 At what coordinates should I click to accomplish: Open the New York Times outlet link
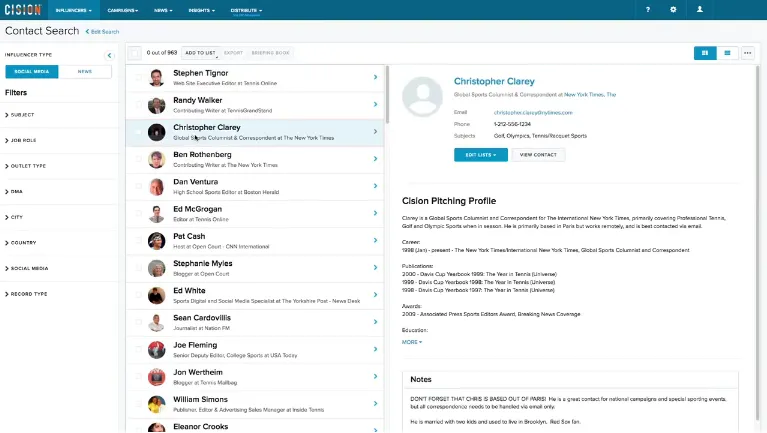click(x=590, y=95)
